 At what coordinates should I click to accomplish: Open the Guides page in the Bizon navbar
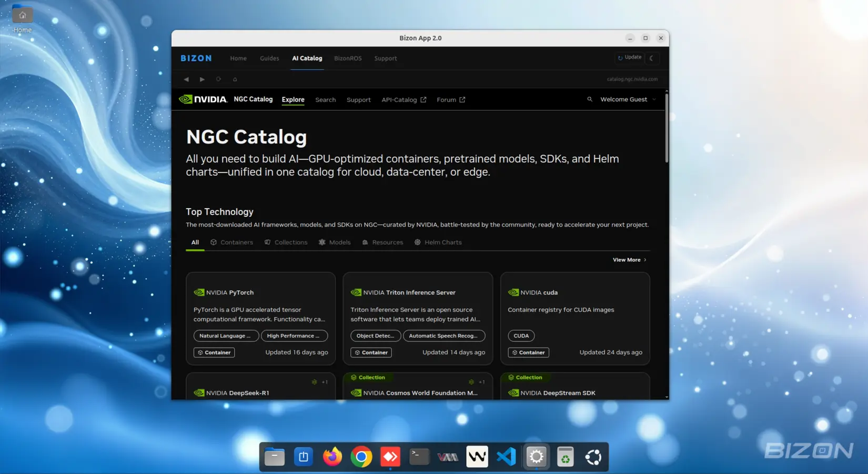coord(269,58)
